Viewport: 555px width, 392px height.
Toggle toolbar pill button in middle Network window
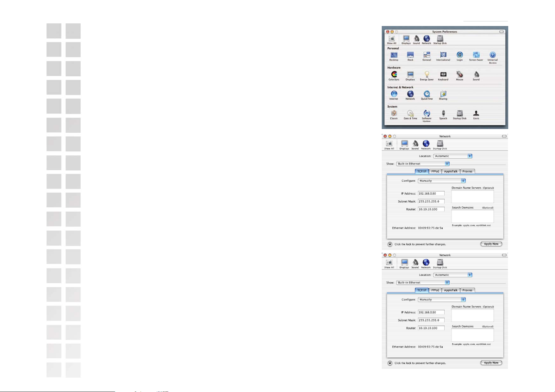coord(504,136)
